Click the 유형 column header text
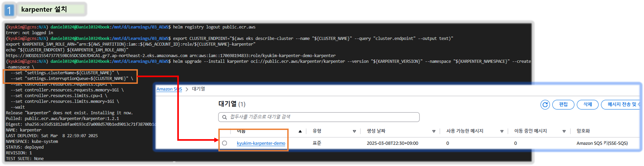 tap(317, 131)
